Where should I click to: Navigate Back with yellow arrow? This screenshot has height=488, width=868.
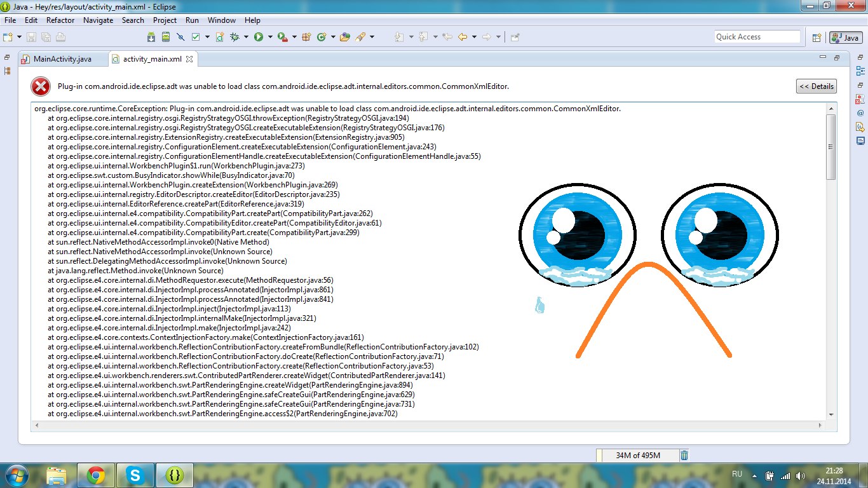(x=463, y=37)
